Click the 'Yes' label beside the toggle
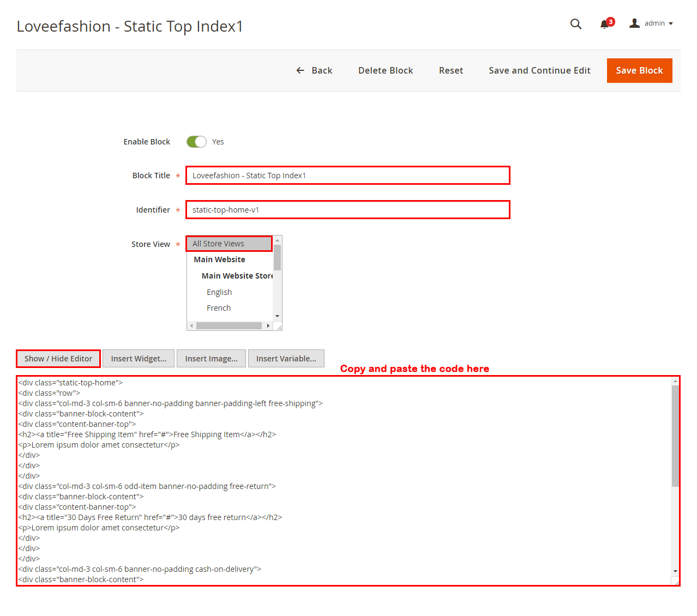Screen dimensions: 697x616 coord(218,142)
